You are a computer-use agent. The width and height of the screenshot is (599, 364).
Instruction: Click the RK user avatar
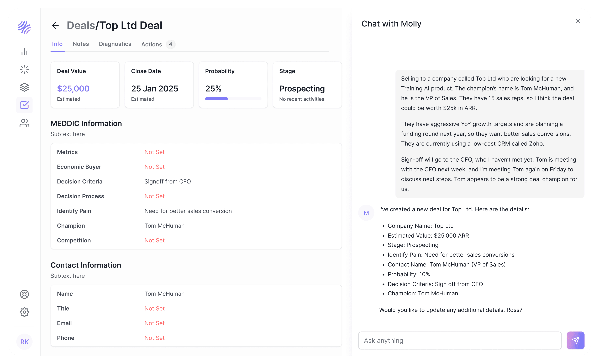[24, 342]
